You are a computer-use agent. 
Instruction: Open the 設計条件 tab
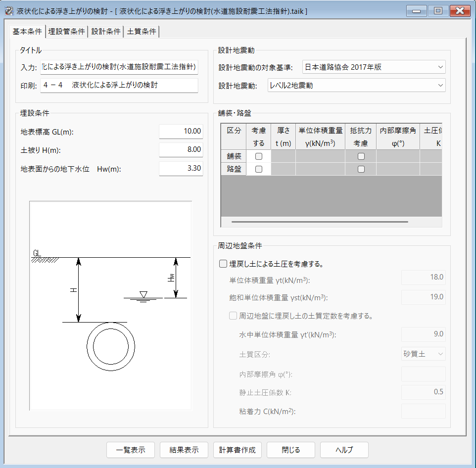click(x=105, y=32)
